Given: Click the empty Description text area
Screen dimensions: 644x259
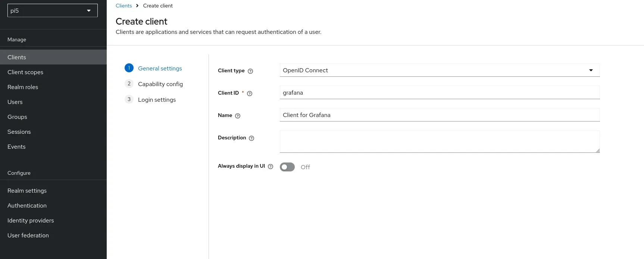Looking at the screenshot, I should coord(440,142).
